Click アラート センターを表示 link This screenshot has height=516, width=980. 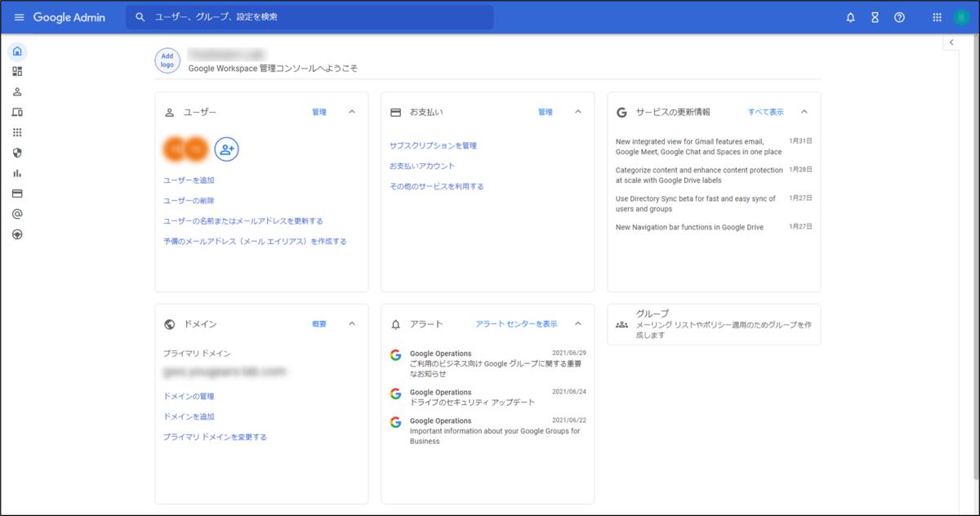tap(517, 324)
